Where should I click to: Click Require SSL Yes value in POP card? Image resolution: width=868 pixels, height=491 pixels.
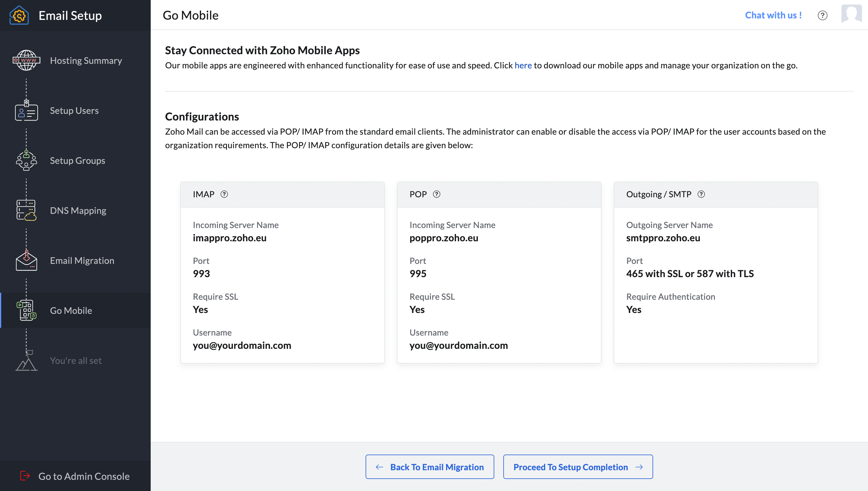click(x=417, y=309)
